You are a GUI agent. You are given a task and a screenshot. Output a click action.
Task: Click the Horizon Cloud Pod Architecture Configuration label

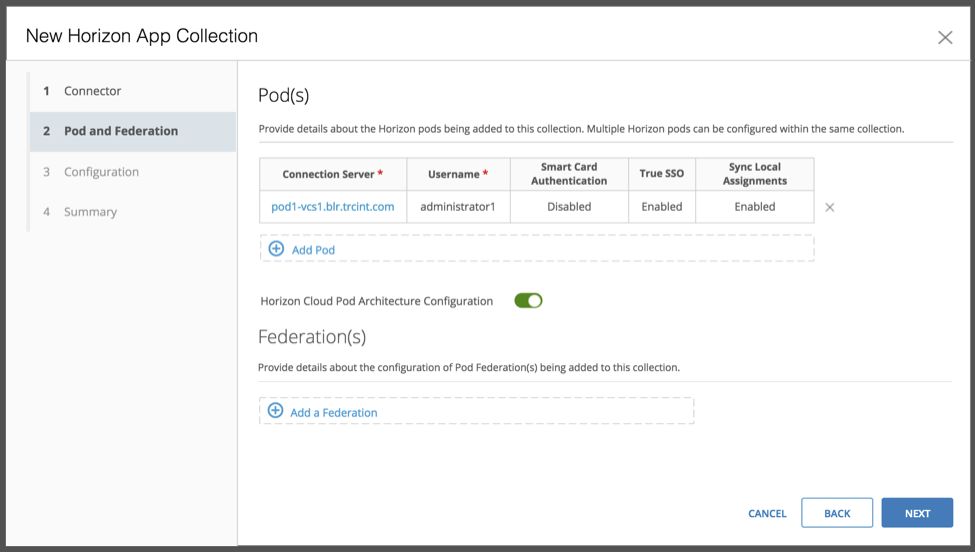(377, 301)
